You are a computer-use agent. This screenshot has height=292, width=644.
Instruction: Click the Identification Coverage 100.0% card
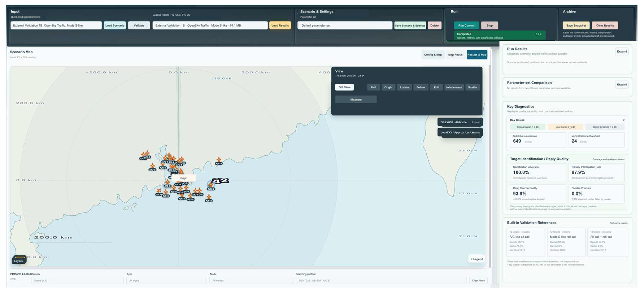pyautogui.click(x=538, y=173)
